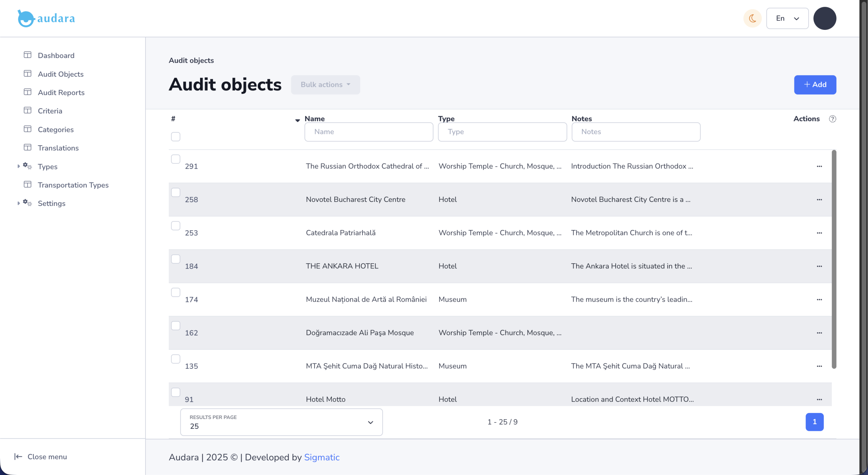Open the En language dropdown
The width and height of the screenshot is (868, 475).
pyautogui.click(x=787, y=18)
